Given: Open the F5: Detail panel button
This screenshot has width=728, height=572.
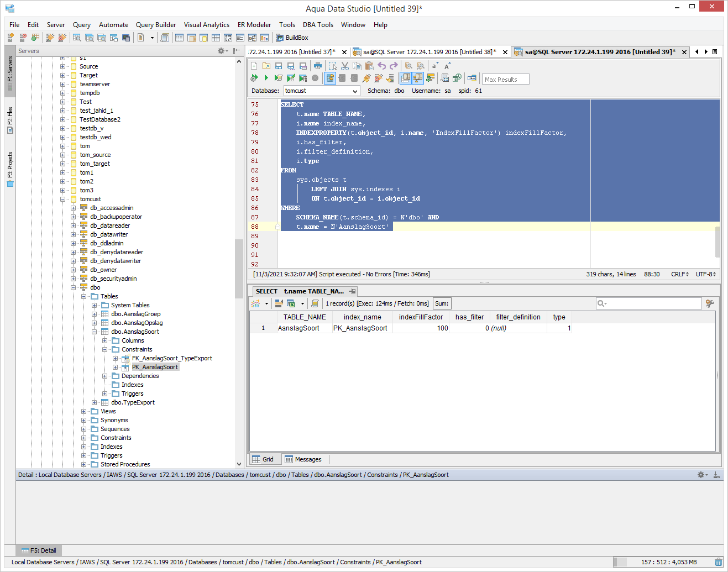Looking at the screenshot, I should pyautogui.click(x=39, y=550).
